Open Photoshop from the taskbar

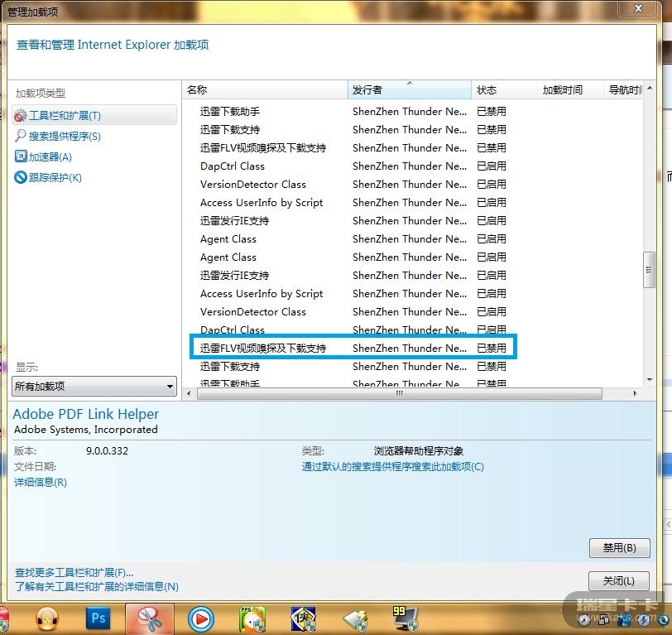point(98,618)
